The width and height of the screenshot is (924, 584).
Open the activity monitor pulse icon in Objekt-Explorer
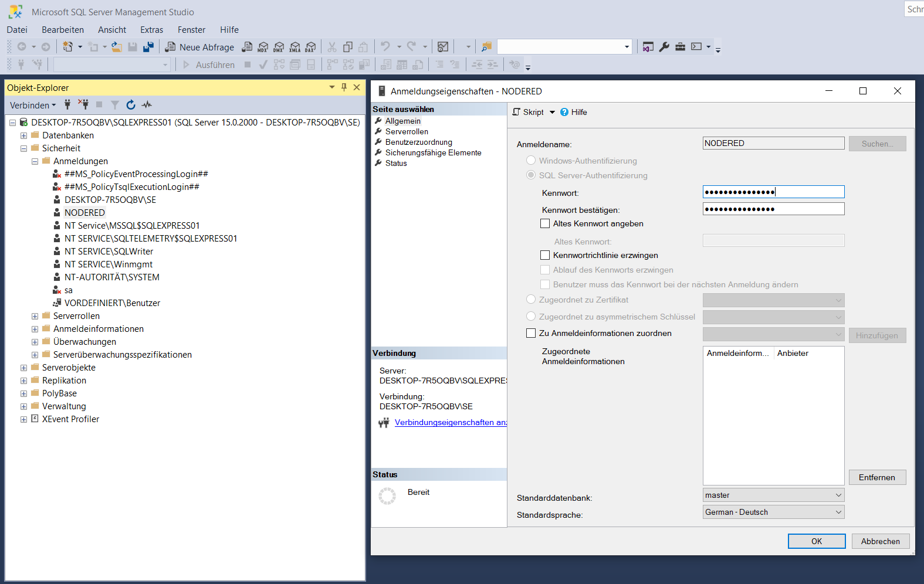pos(147,105)
